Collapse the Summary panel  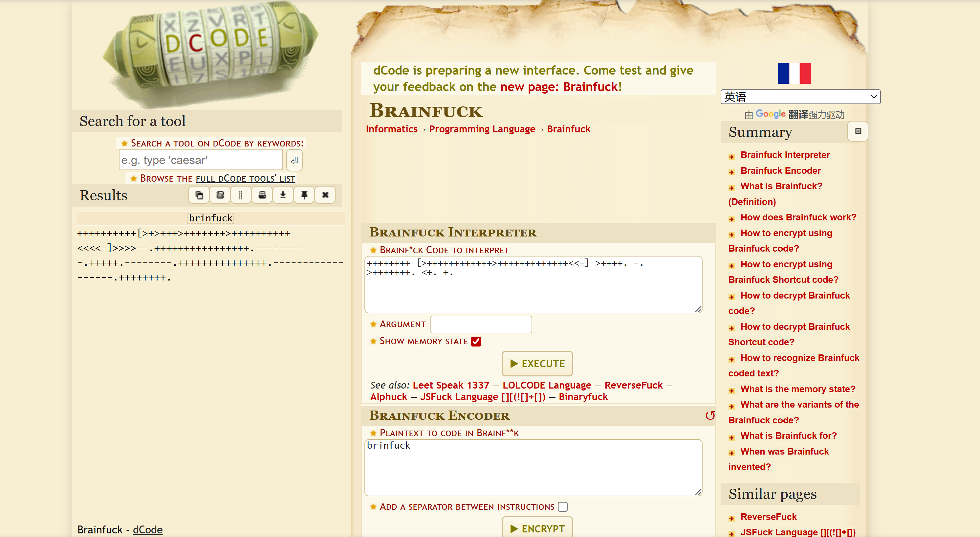pyautogui.click(x=858, y=131)
